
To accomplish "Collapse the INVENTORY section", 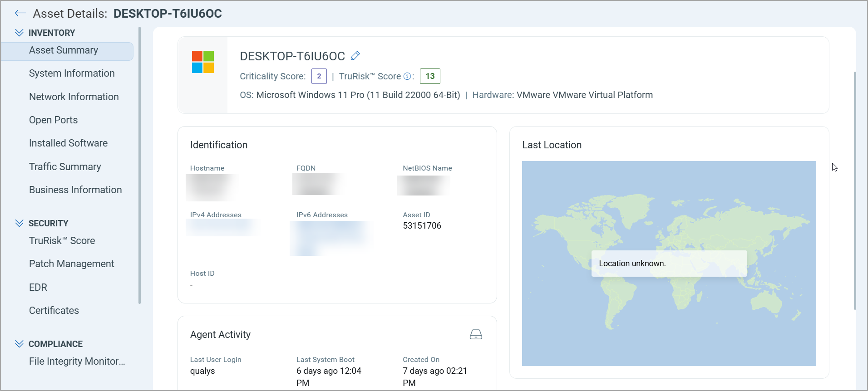I will pyautogui.click(x=19, y=33).
